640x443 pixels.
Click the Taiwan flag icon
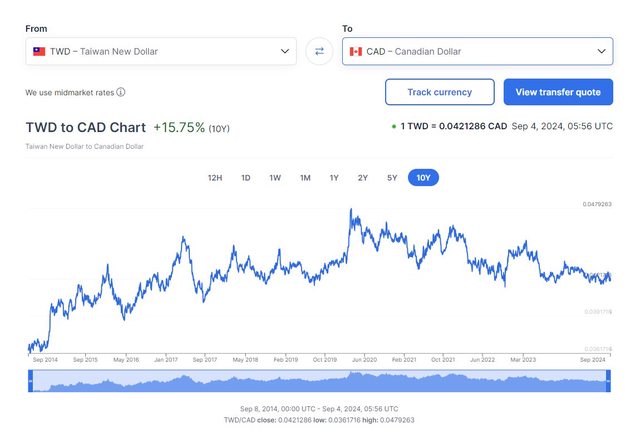(x=39, y=51)
